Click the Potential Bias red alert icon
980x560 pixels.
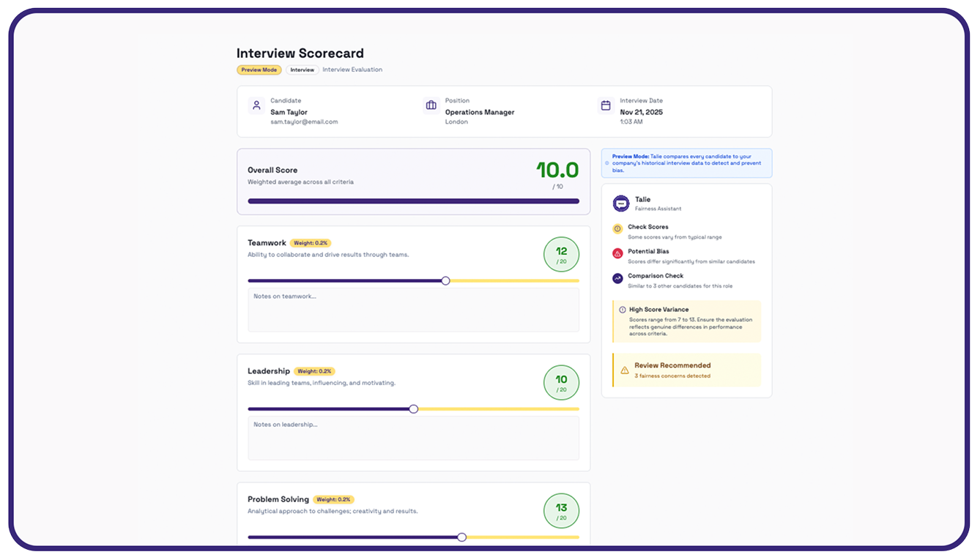pyautogui.click(x=617, y=253)
